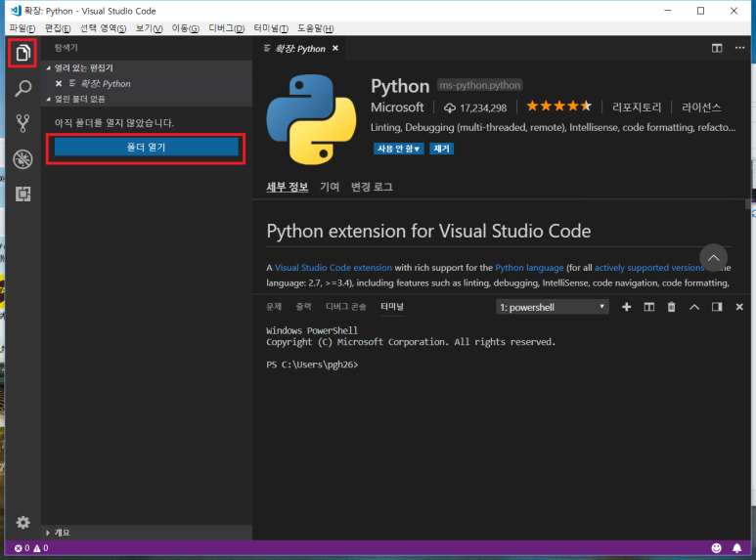
Task: Open the 리포지토리 link
Action: click(x=637, y=107)
